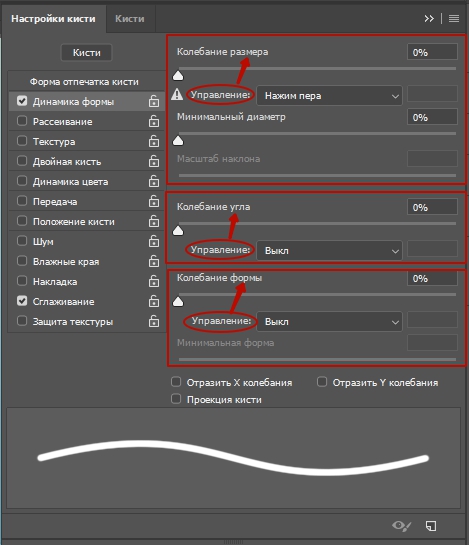Click the warning triangle near Управление
469x545 pixels.
coord(177,94)
